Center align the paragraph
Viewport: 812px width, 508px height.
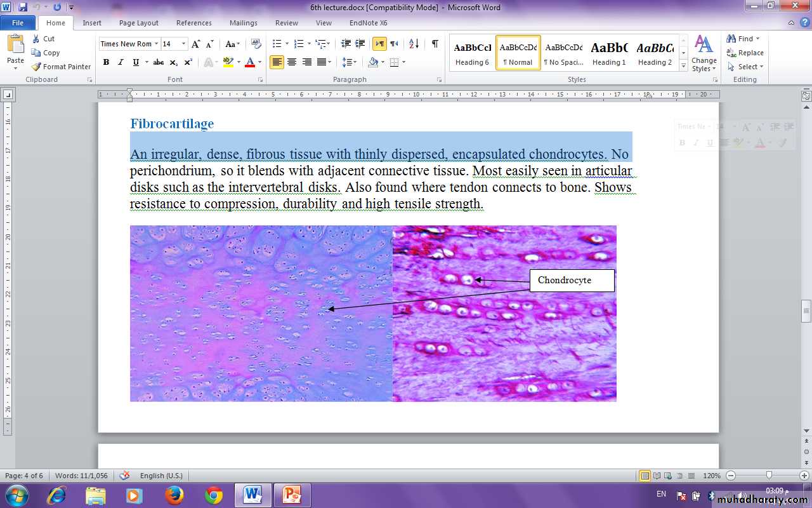click(292, 62)
